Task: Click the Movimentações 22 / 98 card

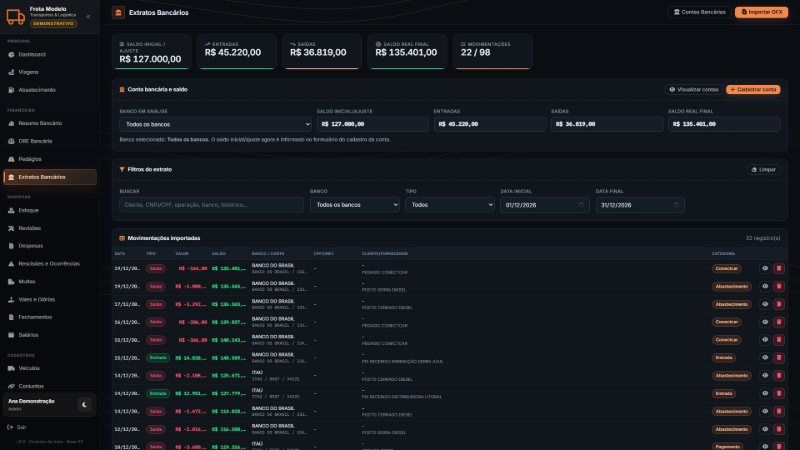Action: pyautogui.click(x=492, y=52)
